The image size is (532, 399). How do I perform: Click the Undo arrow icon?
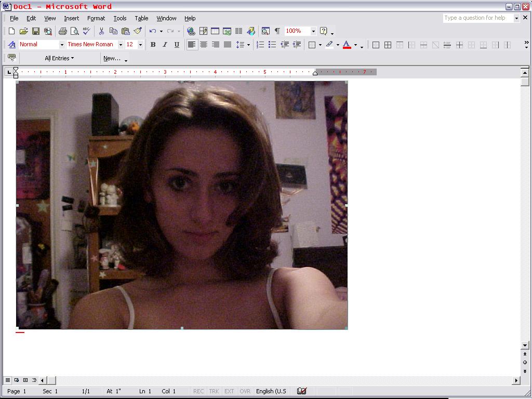click(x=152, y=31)
